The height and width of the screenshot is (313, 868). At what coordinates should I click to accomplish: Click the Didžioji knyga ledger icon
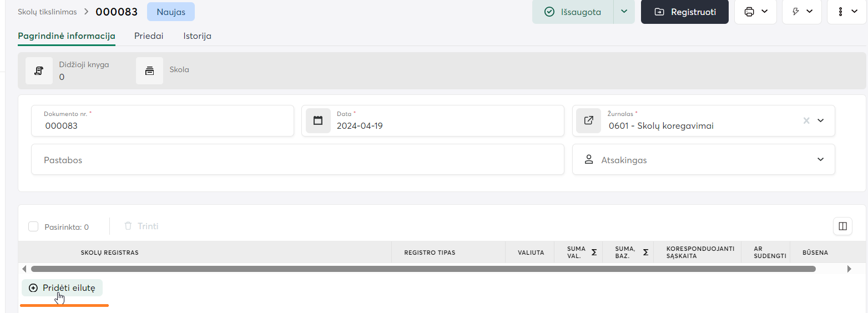(39, 71)
